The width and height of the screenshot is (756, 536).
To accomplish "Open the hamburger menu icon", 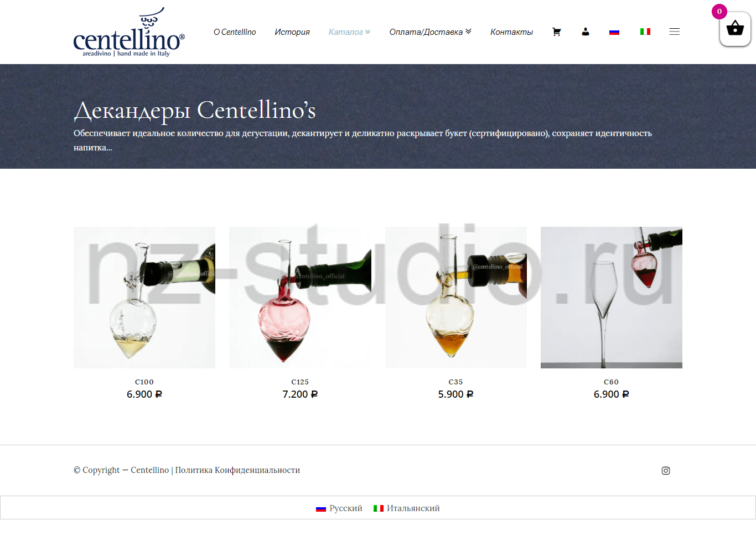I will tap(674, 32).
